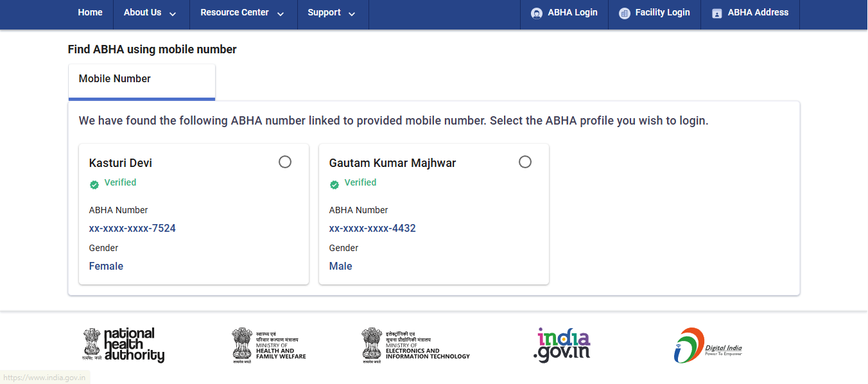Click the Verified badge on Gautam Kumar Majhwar's card
868x384 pixels.
click(x=353, y=183)
